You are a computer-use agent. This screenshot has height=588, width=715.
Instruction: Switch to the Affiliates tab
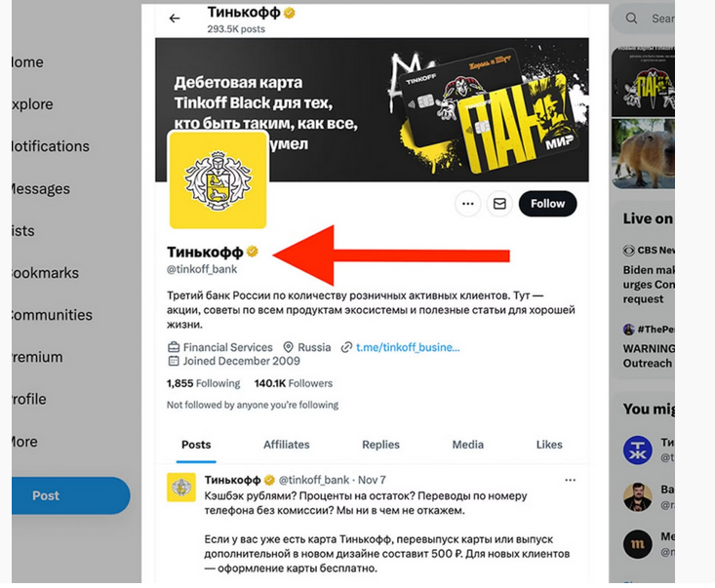[286, 445]
